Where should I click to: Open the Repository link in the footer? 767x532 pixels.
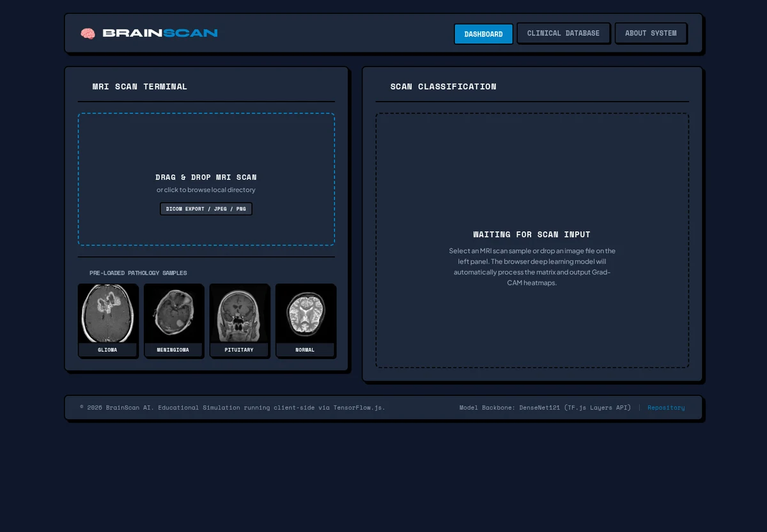click(x=666, y=407)
